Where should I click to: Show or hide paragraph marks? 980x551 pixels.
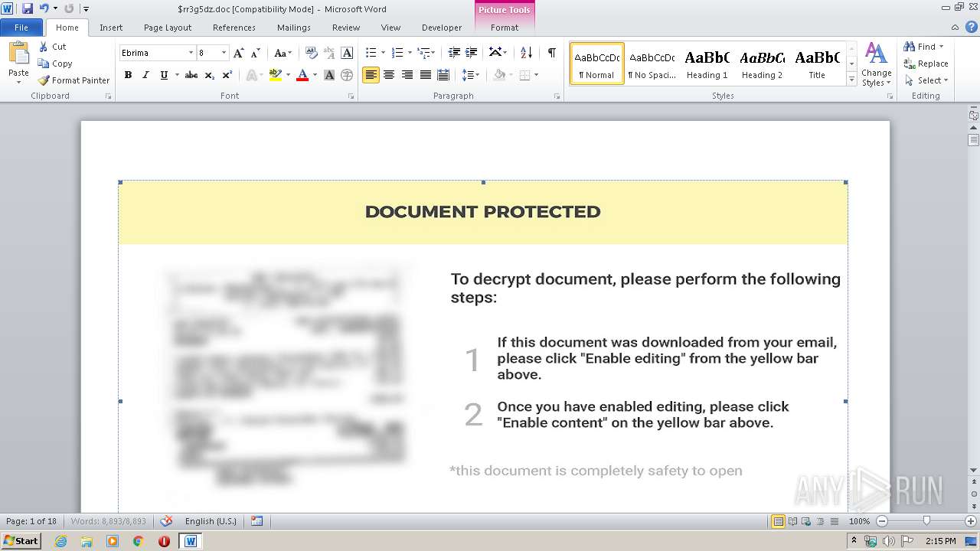551,53
